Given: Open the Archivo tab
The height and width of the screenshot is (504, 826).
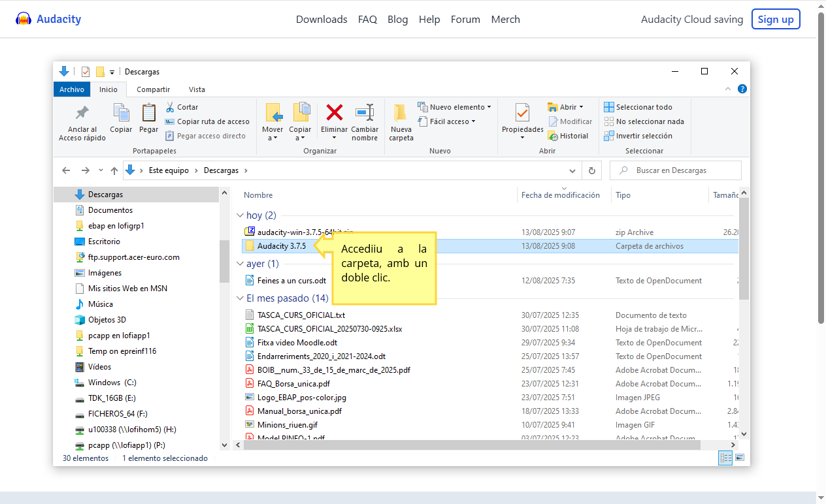Looking at the screenshot, I should [x=72, y=89].
